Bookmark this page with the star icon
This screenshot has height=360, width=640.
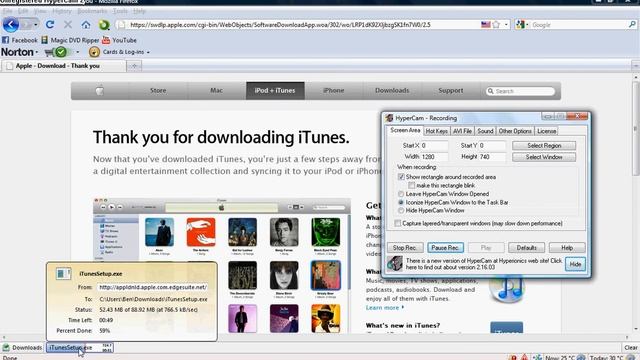496,25
